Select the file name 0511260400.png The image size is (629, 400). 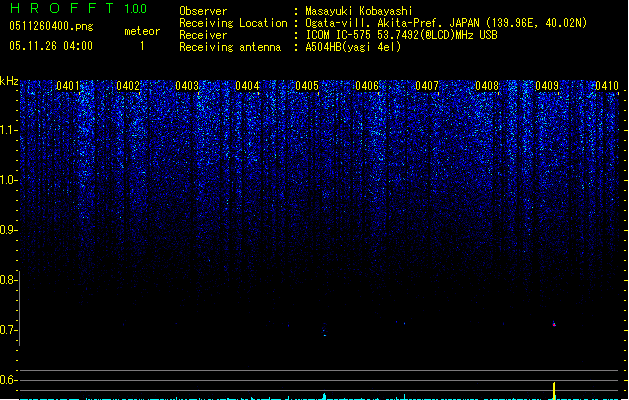tap(51, 26)
